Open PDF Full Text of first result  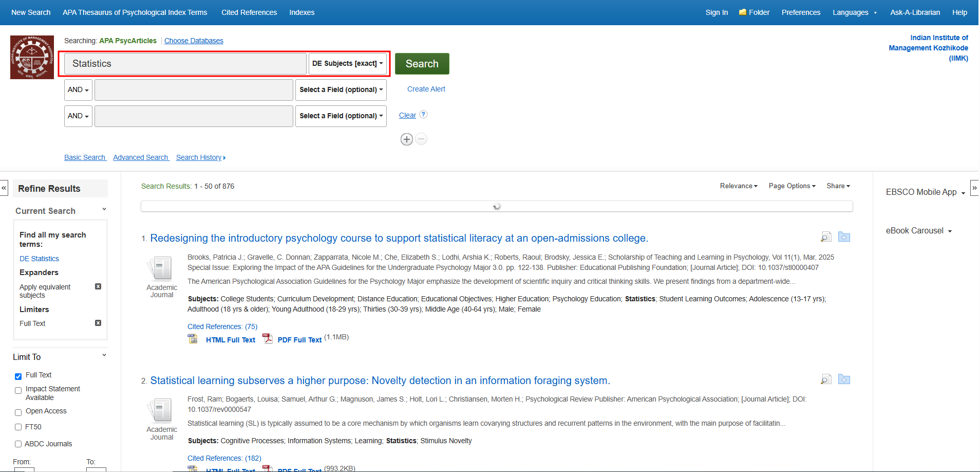click(x=299, y=340)
